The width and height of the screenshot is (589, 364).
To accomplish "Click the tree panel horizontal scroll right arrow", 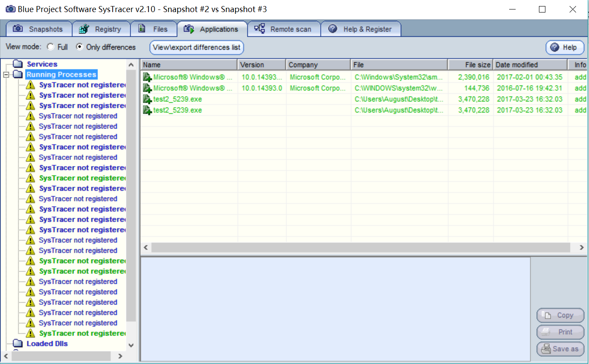I will click(x=120, y=356).
